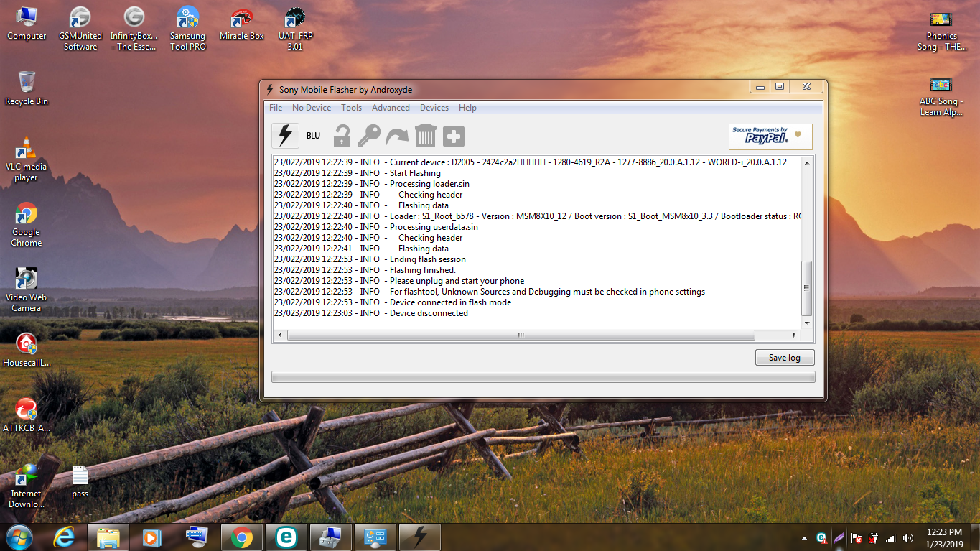Click the log's vertical scrollbar thumb

[x=807, y=288]
